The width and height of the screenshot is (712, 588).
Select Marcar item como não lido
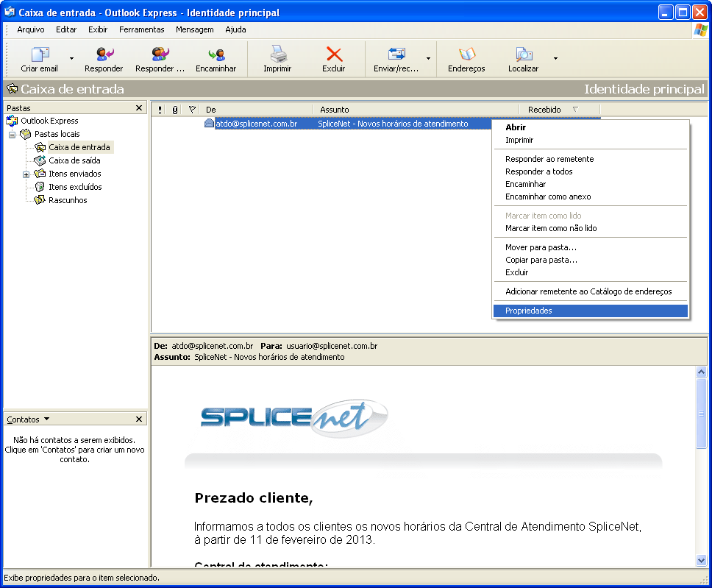[591, 228]
